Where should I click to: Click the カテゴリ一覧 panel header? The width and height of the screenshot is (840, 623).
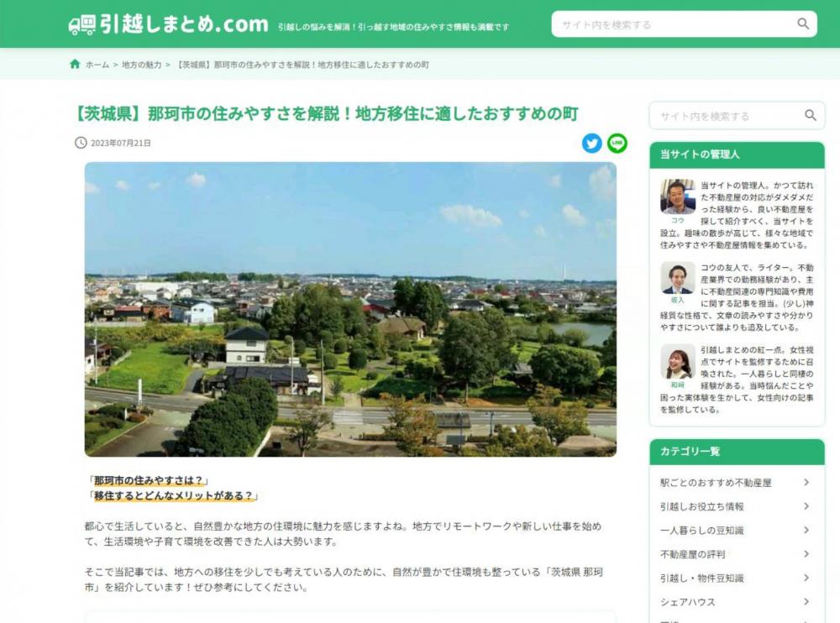coord(737,452)
